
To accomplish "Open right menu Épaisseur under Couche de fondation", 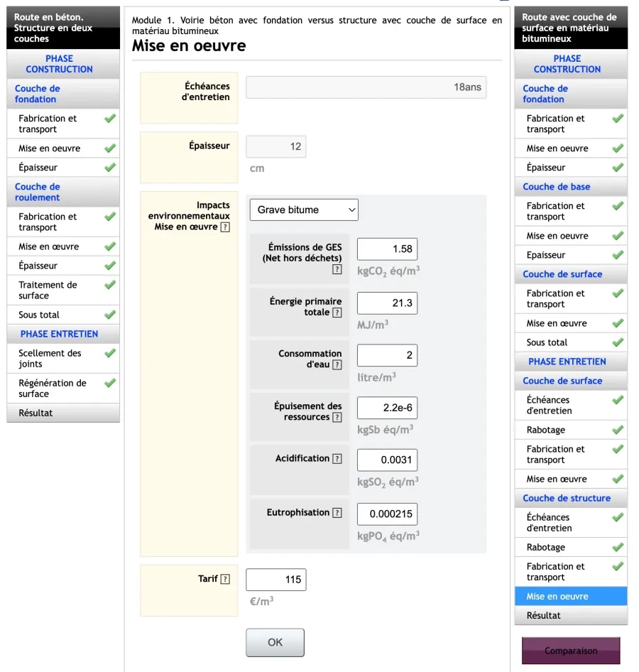I will 571,168.
